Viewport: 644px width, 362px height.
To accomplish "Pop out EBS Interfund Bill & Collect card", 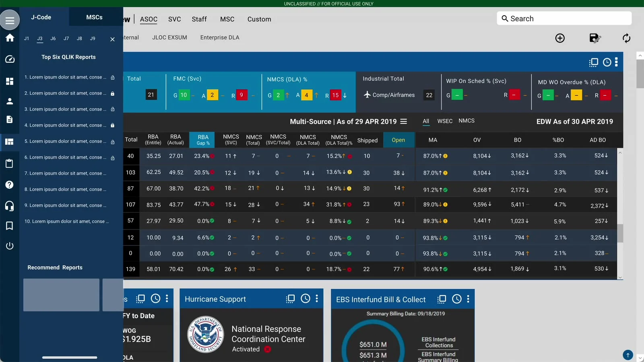I will pyautogui.click(x=442, y=299).
